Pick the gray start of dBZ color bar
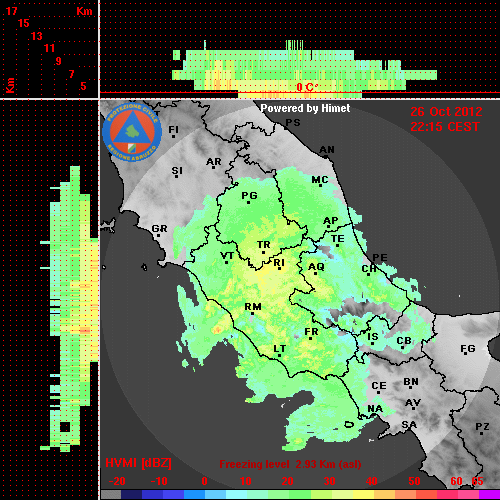This screenshot has height=500, width=500. (x=111, y=494)
